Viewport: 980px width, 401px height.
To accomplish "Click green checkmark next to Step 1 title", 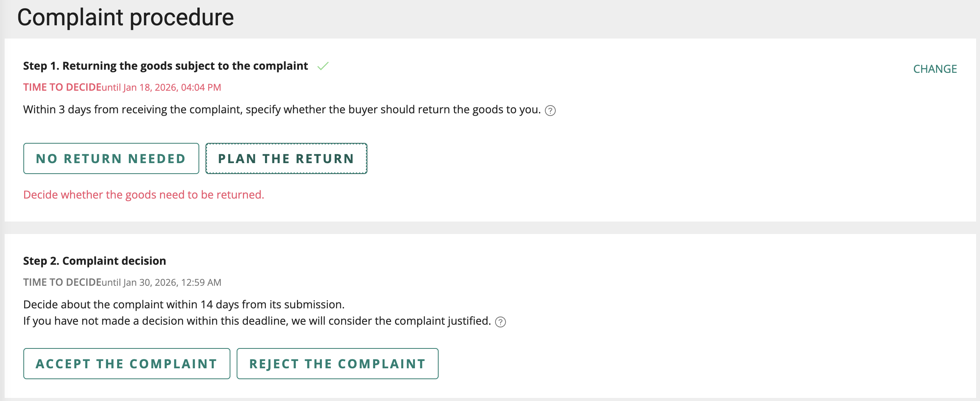I will (x=323, y=66).
